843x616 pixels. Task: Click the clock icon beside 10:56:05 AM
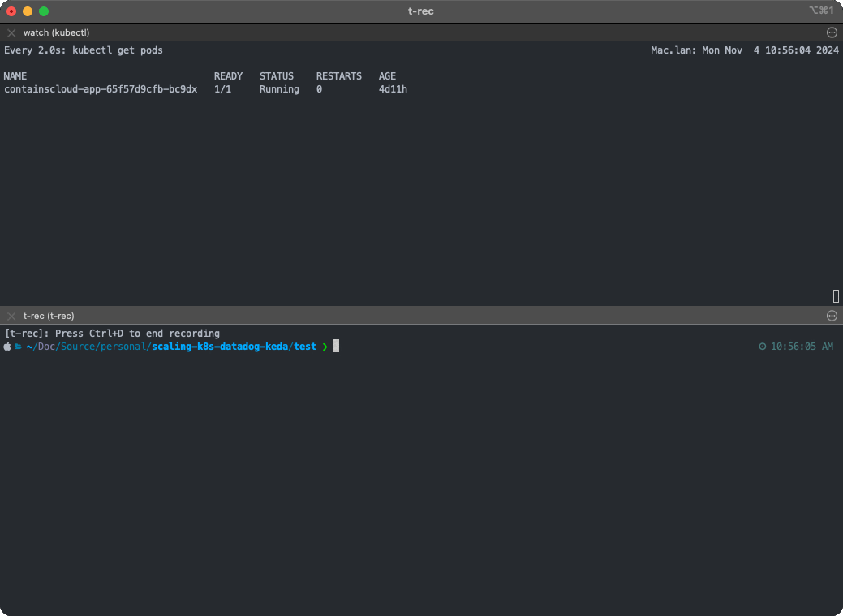coord(763,347)
